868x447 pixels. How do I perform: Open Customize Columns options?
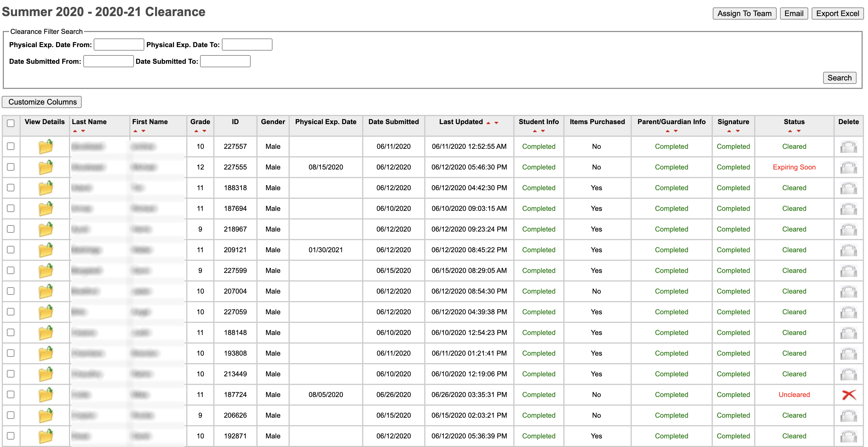pyautogui.click(x=42, y=102)
